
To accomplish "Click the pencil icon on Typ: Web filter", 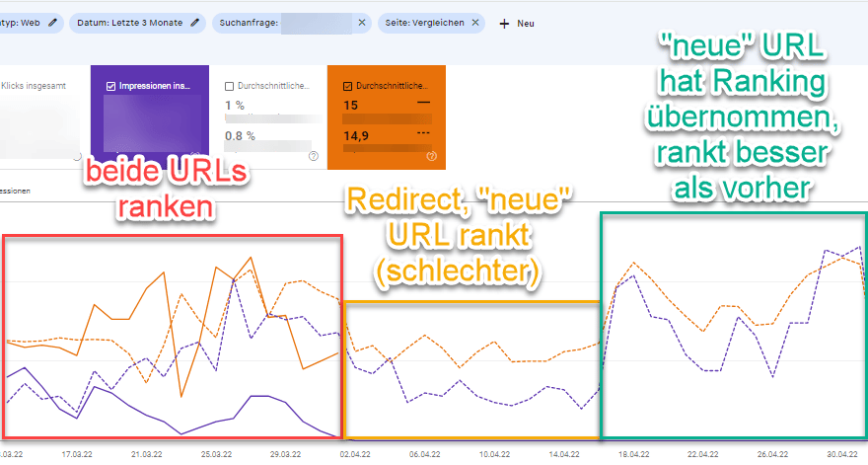I will pos(52,22).
